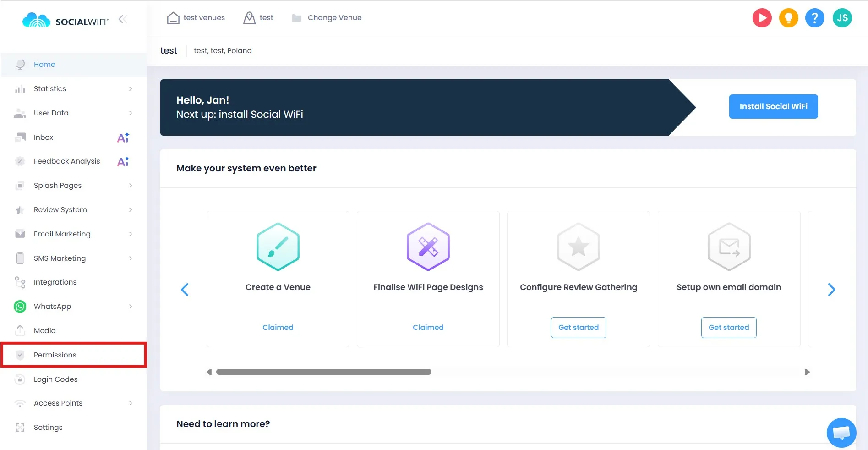
Task: Click Claimed under Create a Venue
Action: pos(278,328)
